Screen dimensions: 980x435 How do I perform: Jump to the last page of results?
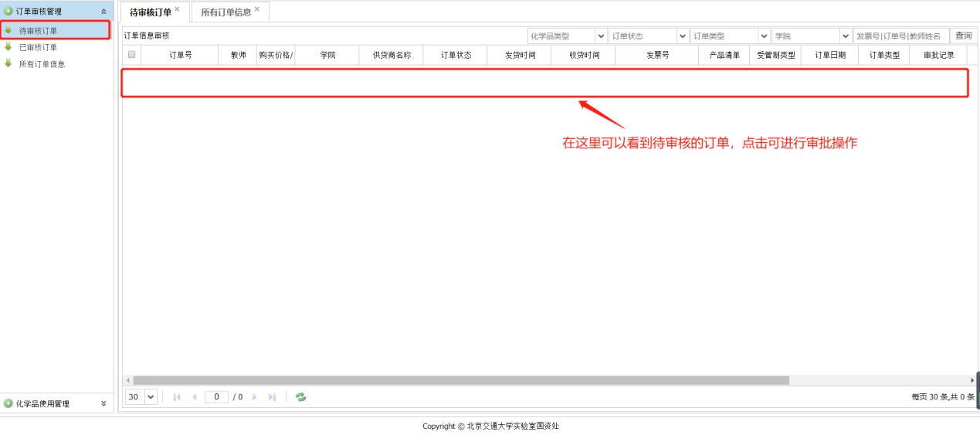272,397
